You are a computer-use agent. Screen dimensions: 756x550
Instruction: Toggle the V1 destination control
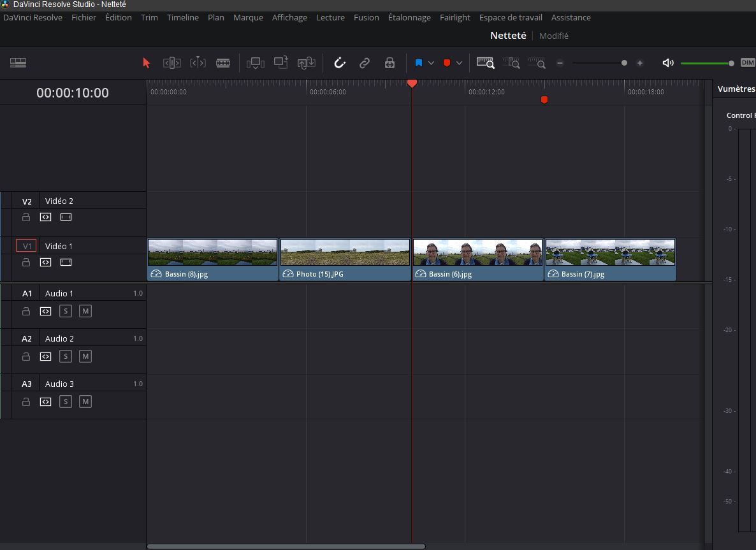[x=26, y=246]
